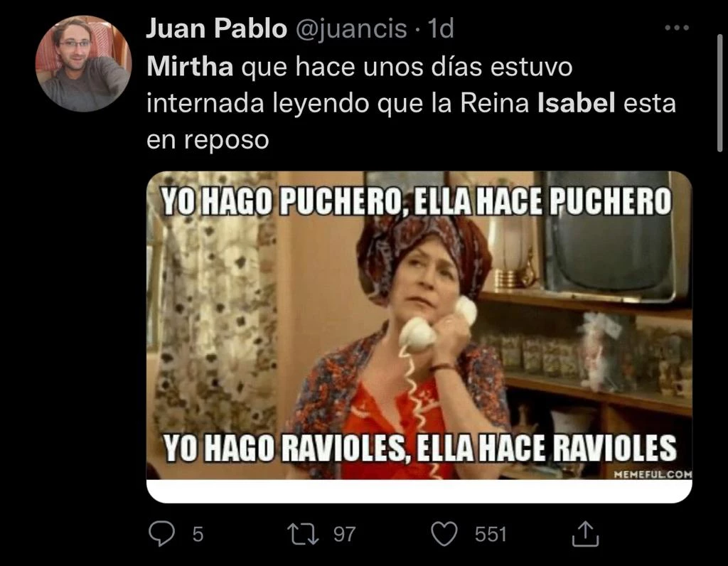This screenshot has height=566, width=728.
Task: Click the bold Mirtha word in tweet
Action: point(190,66)
